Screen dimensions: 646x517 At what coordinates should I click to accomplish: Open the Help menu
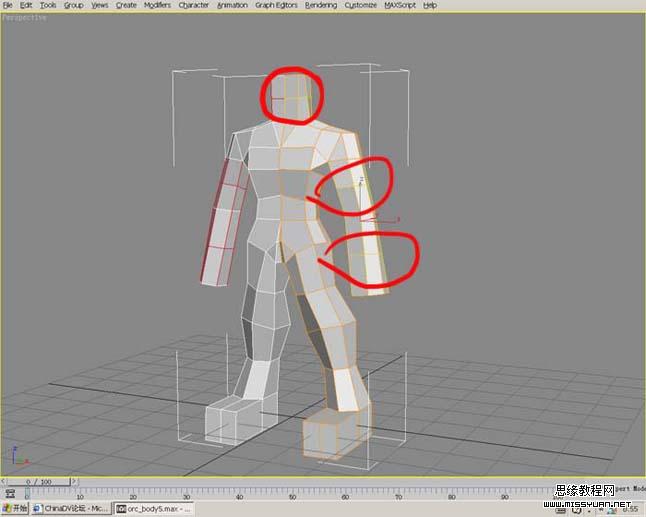[x=430, y=5]
